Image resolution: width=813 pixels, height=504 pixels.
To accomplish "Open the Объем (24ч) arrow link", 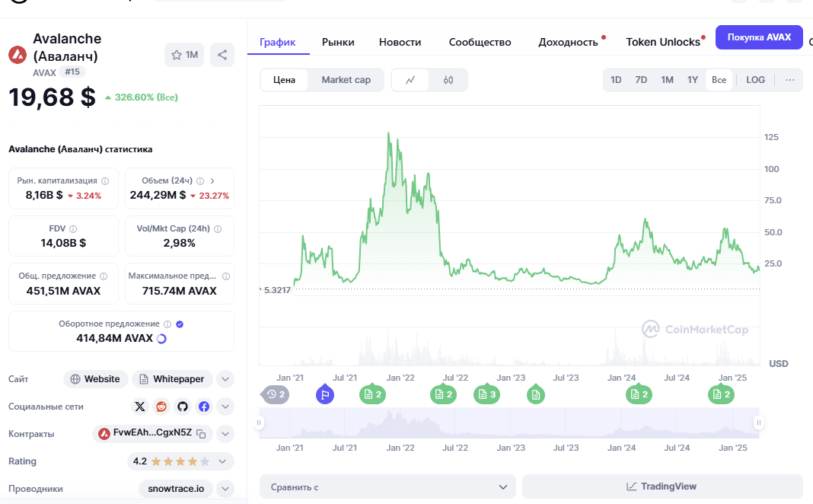I will pyautogui.click(x=212, y=181).
